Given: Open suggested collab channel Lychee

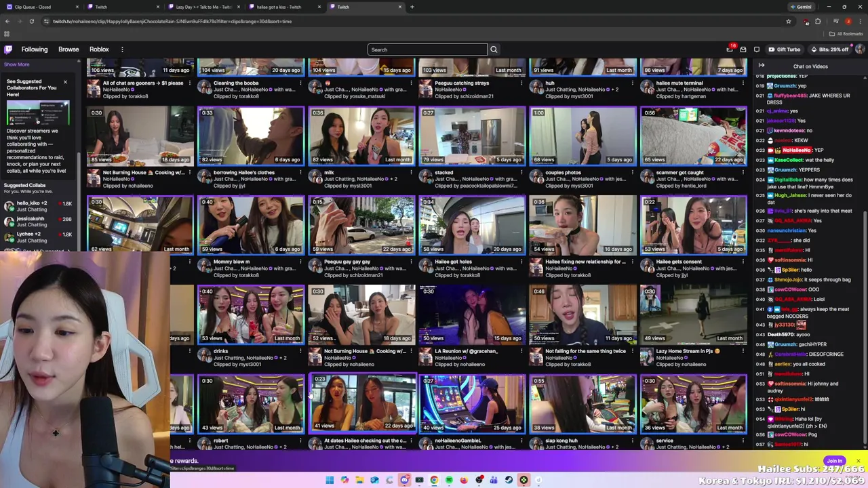Looking at the screenshot, I should pos(38,237).
